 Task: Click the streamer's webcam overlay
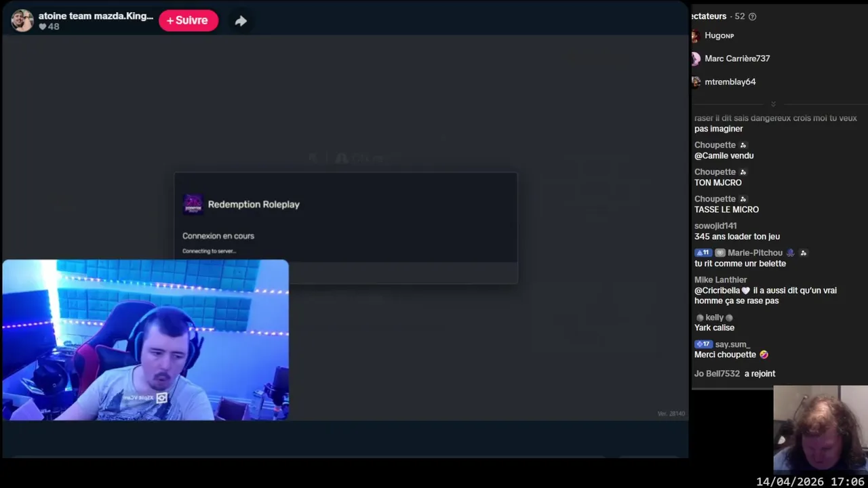point(145,340)
